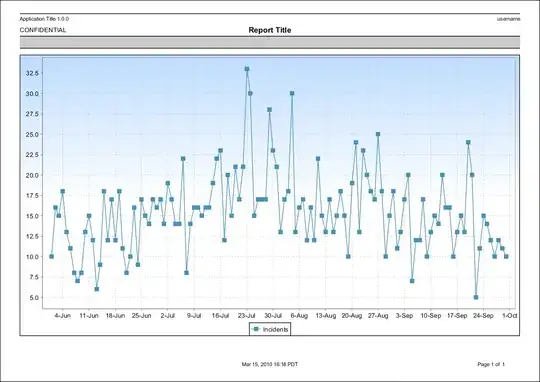
Task: Click the 10.0 y-axis label
Action: [x=32, y=257]
